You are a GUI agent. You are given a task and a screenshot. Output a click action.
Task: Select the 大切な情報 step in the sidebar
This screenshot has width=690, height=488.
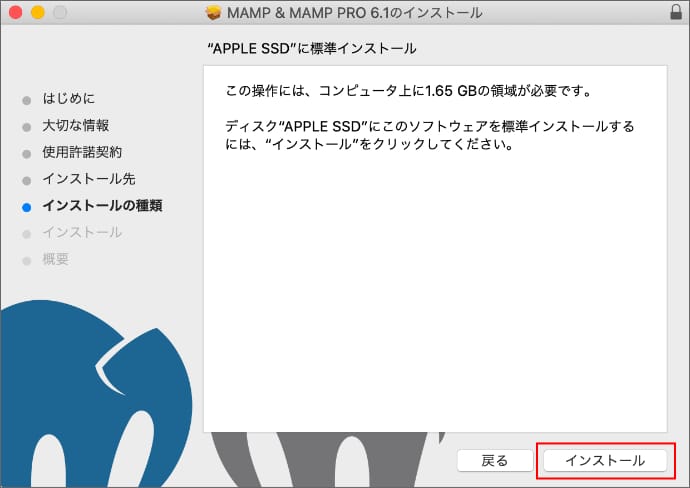[x=76, y=126]
